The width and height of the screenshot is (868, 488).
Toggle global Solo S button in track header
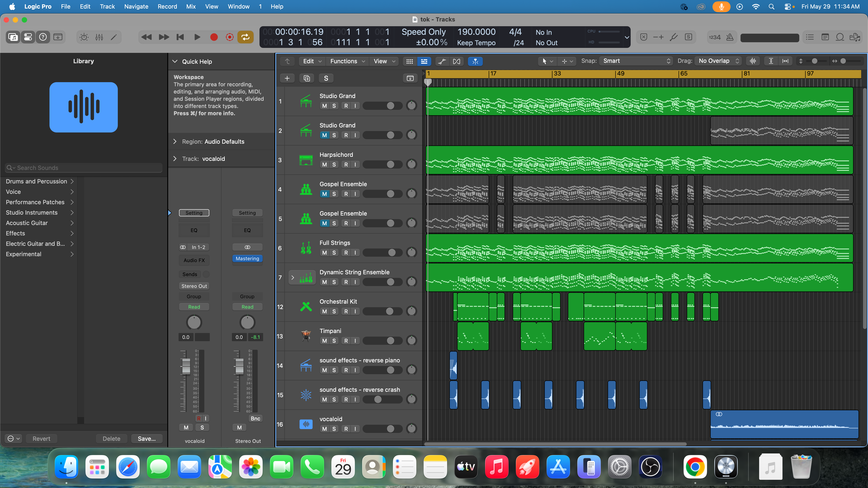(x=326, y=78)
